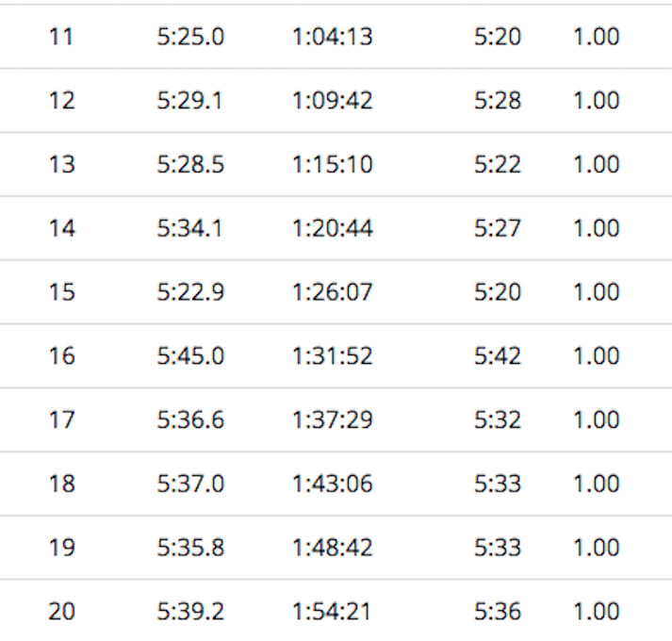The image size is (672, 641).
Task: Click cumulative time 1:54:21
Action: [x=333, y=612]
